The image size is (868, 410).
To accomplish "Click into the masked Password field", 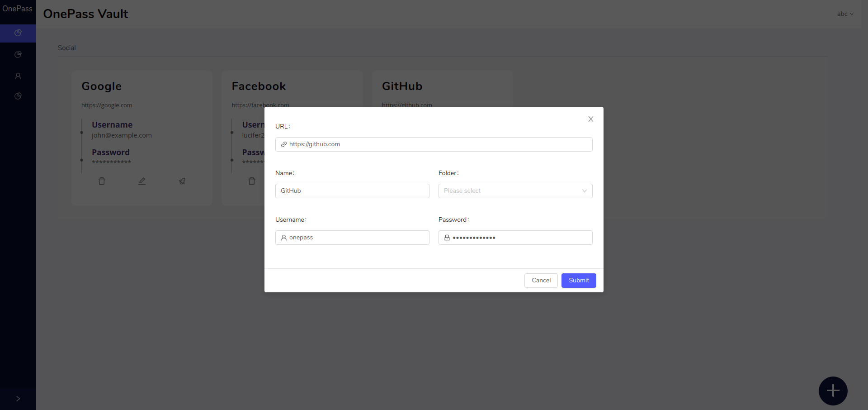I will coord(515,238).
